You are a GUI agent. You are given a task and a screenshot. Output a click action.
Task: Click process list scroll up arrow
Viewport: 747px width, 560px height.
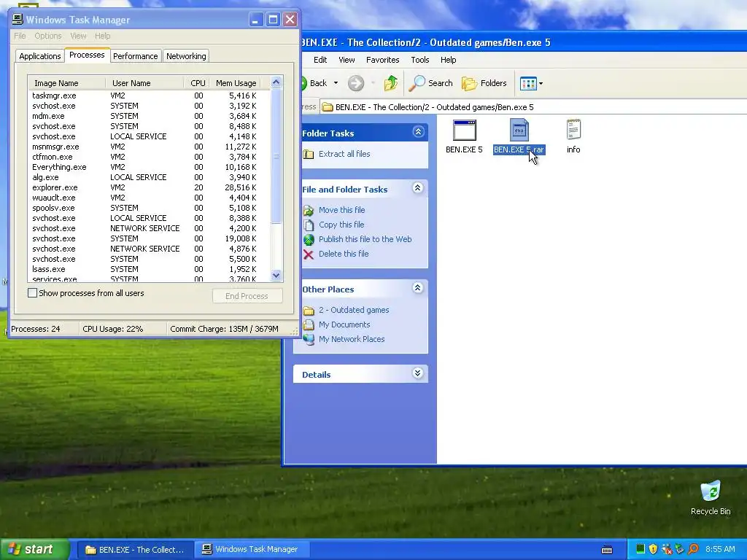(x=276, y=82)
